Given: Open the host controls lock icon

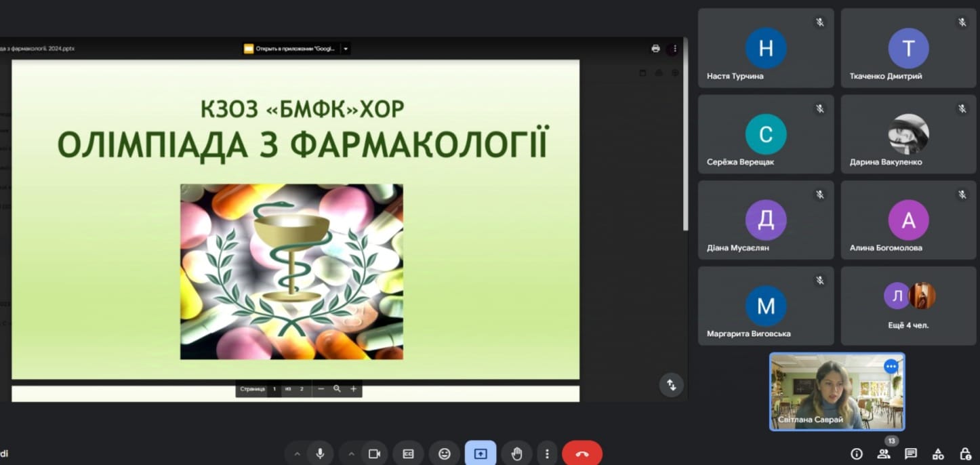Looking at the screenshot, I should pos(965,453).
